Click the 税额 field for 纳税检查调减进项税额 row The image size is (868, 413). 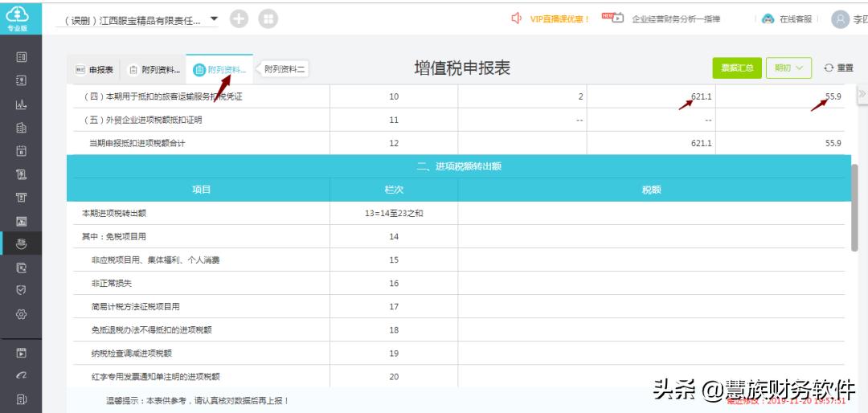pos(652,353)
